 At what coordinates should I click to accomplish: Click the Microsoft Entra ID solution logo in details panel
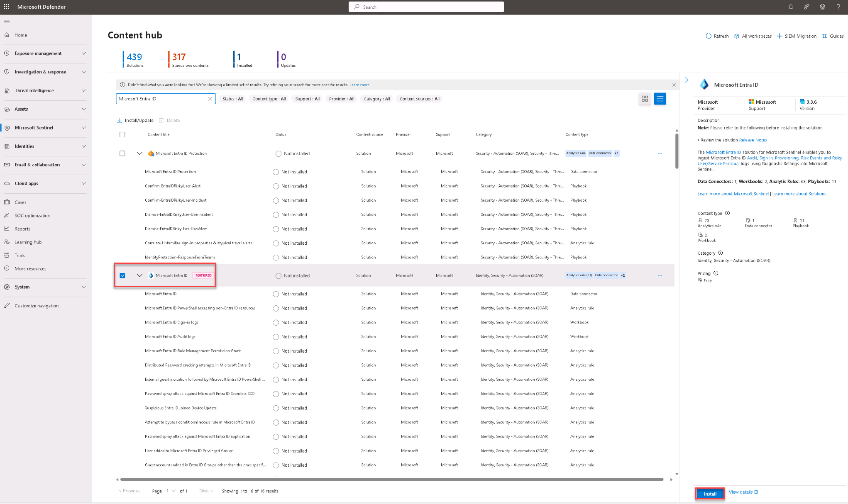[x=704, y=85]
